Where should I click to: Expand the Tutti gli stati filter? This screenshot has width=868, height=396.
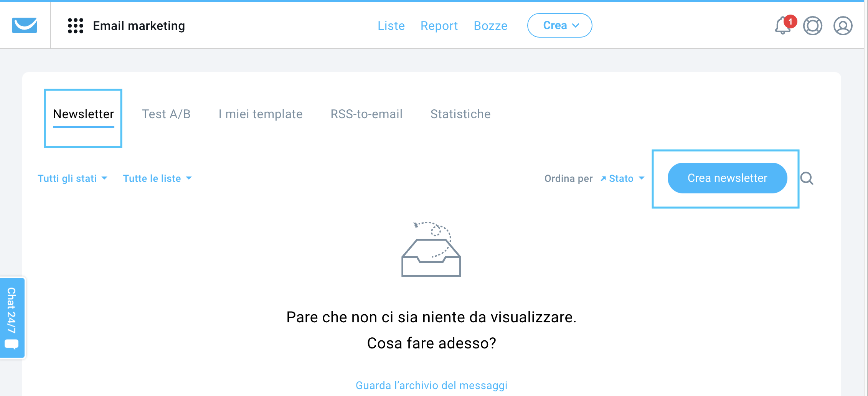73,178
